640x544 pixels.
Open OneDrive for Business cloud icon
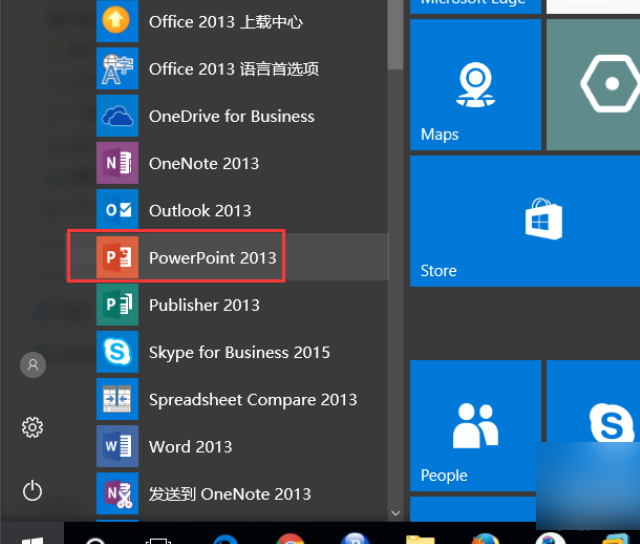[117, 116]
